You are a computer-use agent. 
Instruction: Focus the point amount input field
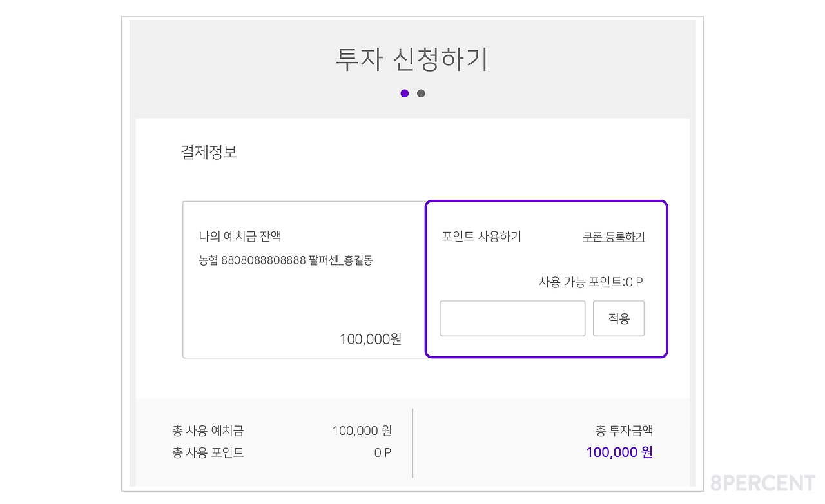[x=512, y=318]
